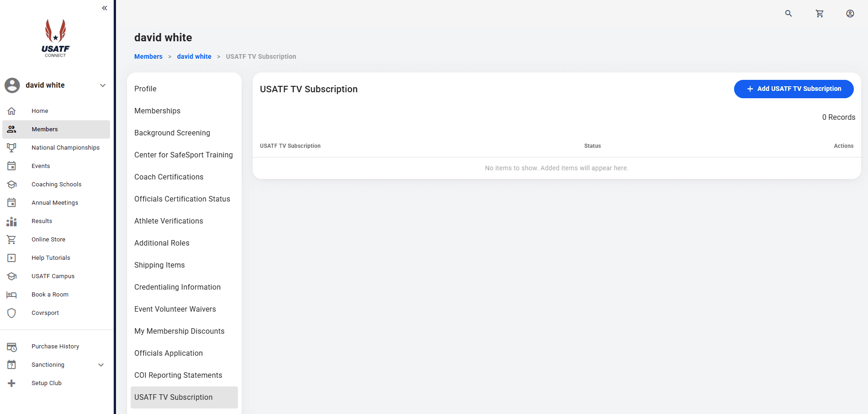Click the Purchase History icon
The width and height of the screenshot is (868, 414).
[11, 347]
